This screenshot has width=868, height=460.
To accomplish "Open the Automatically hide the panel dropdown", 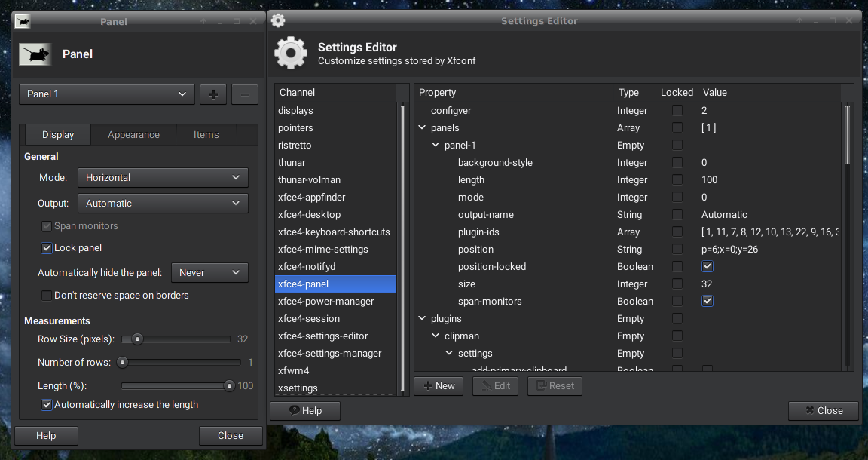I will 209,273.
